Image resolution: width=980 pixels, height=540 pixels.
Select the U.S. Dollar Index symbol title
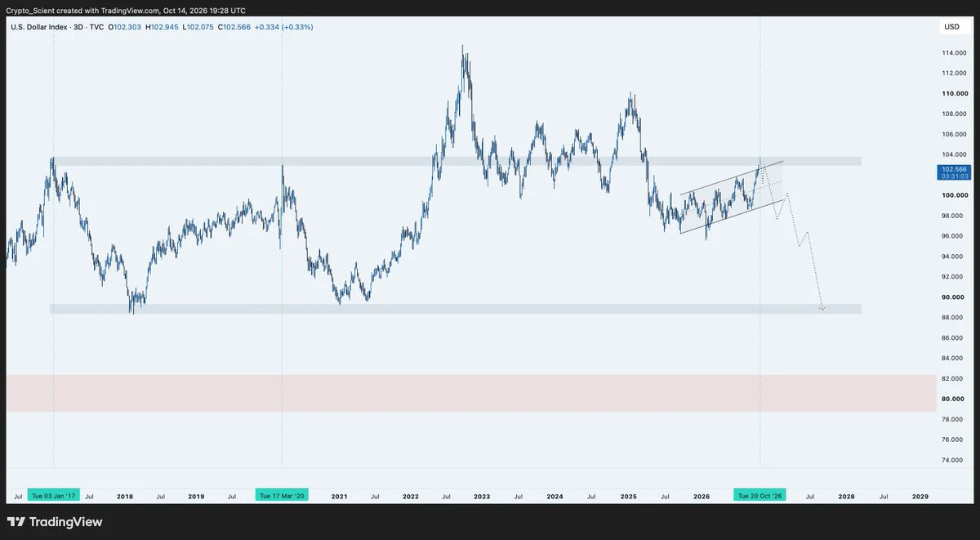click(x=38, y=27)
